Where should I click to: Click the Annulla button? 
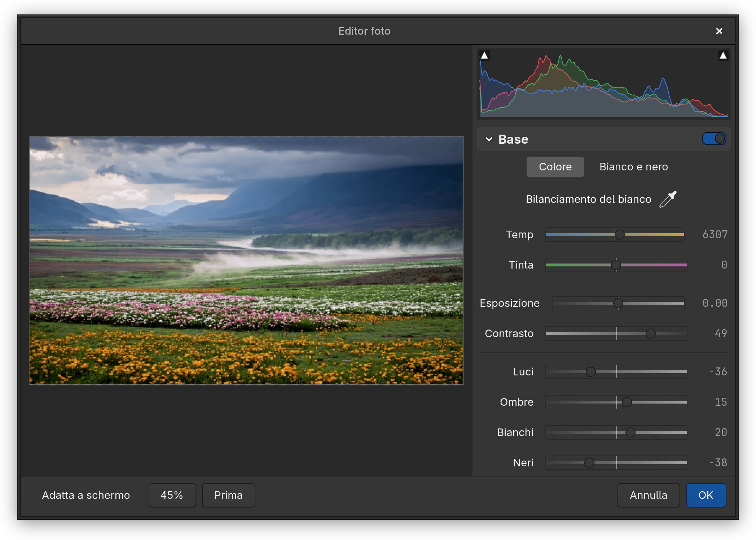(x=649, y=495)
